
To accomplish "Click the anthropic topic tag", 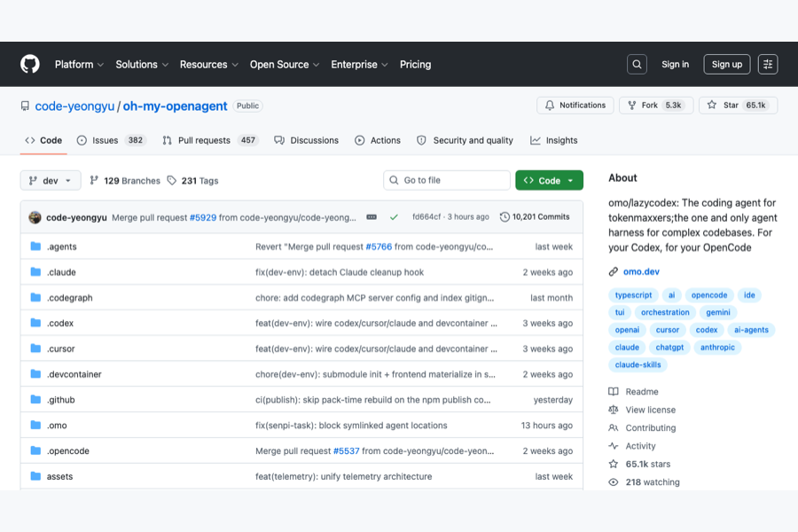I will pos(717,348).
